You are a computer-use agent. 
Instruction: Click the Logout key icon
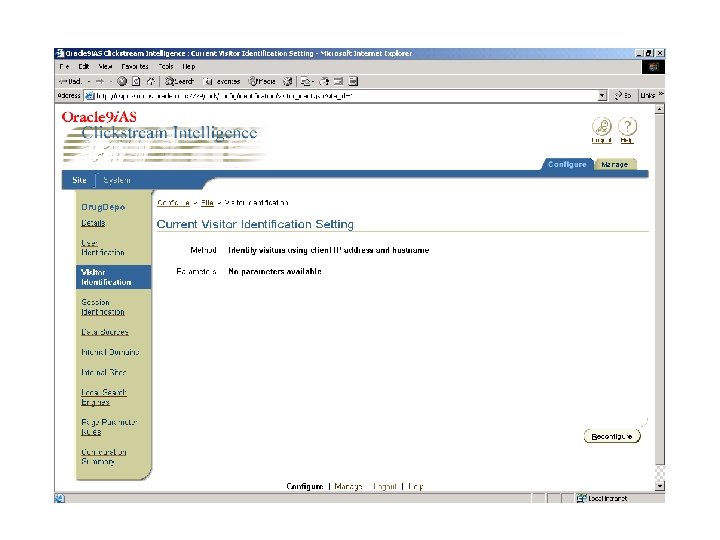602,126
